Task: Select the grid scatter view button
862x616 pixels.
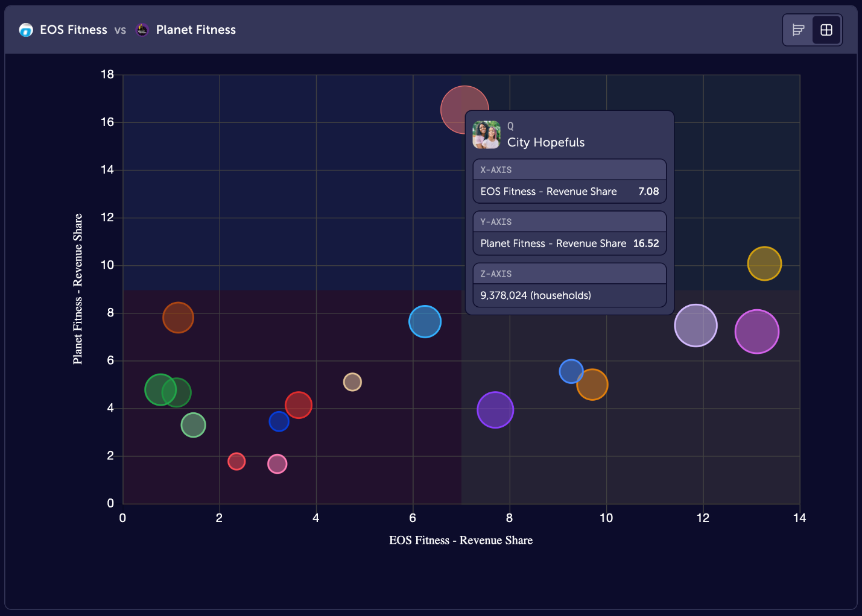Action: click(x=826, y=30)
